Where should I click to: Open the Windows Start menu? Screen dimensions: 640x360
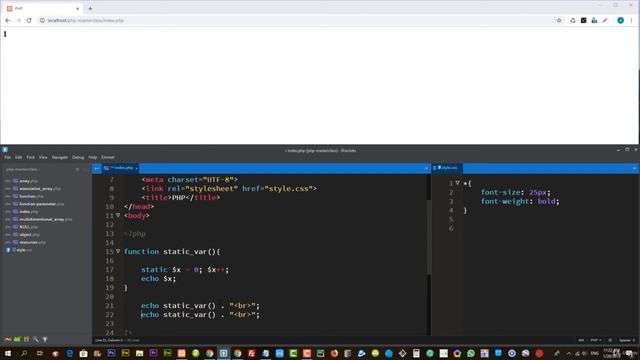coord(8,353)
